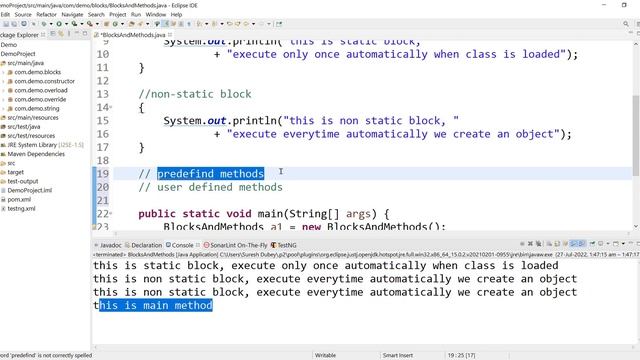Screen dimensions: 640x360
Task: Click the New Java Package toolbar icon
Action: pyautogui.click(x=106, y=24)
